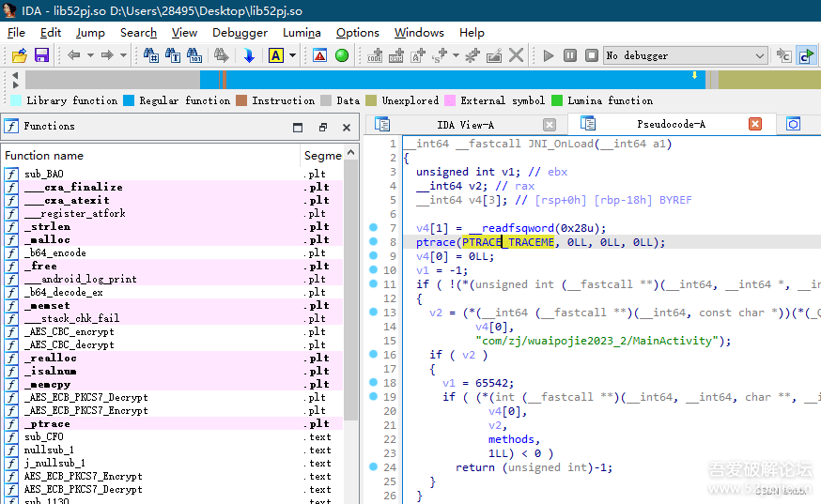Toggle breakpoint dot at line 8

coord(373,241)
